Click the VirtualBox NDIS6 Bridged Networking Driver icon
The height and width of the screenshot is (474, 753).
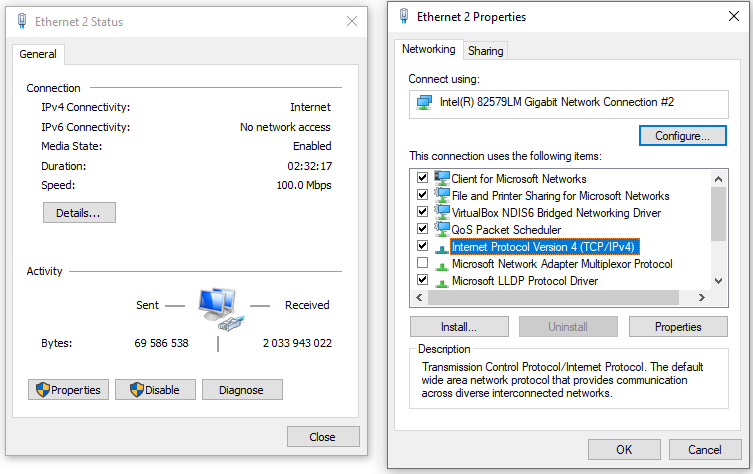(442, 212)
